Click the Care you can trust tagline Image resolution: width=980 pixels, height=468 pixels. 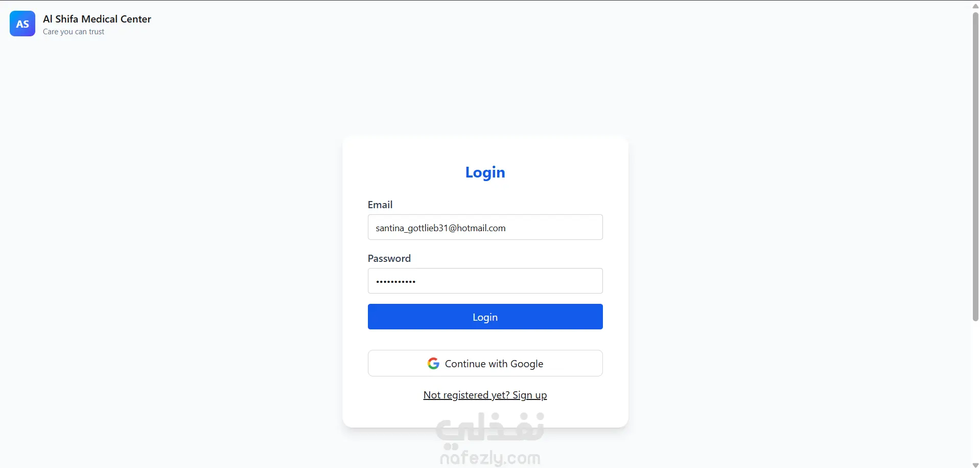click(74, 32)
